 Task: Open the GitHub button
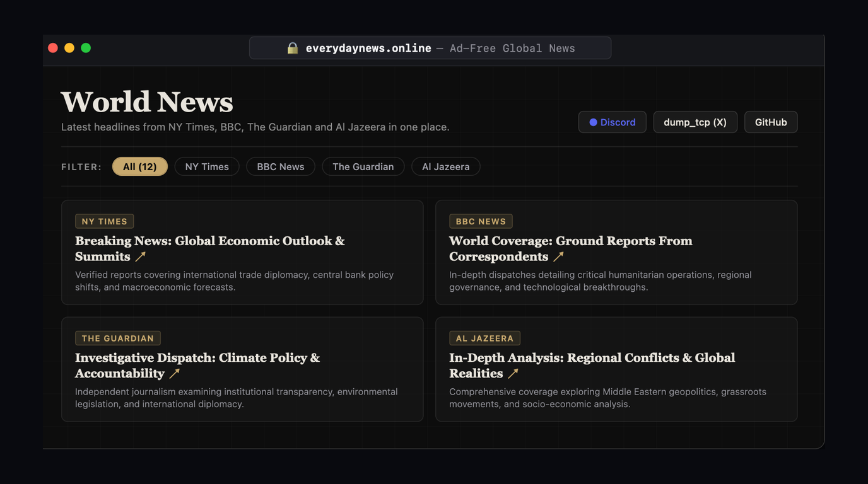pos(771,122)
